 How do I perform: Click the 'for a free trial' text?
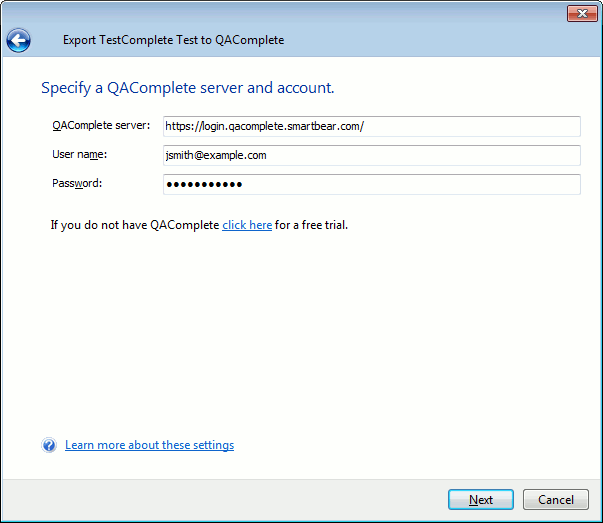click(311, 225)
